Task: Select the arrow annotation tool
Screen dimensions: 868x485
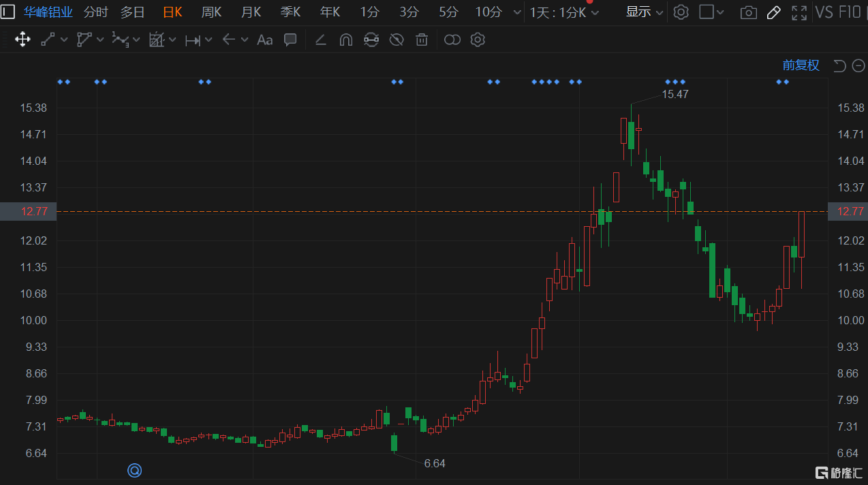Action: click(x=229, y=40)
